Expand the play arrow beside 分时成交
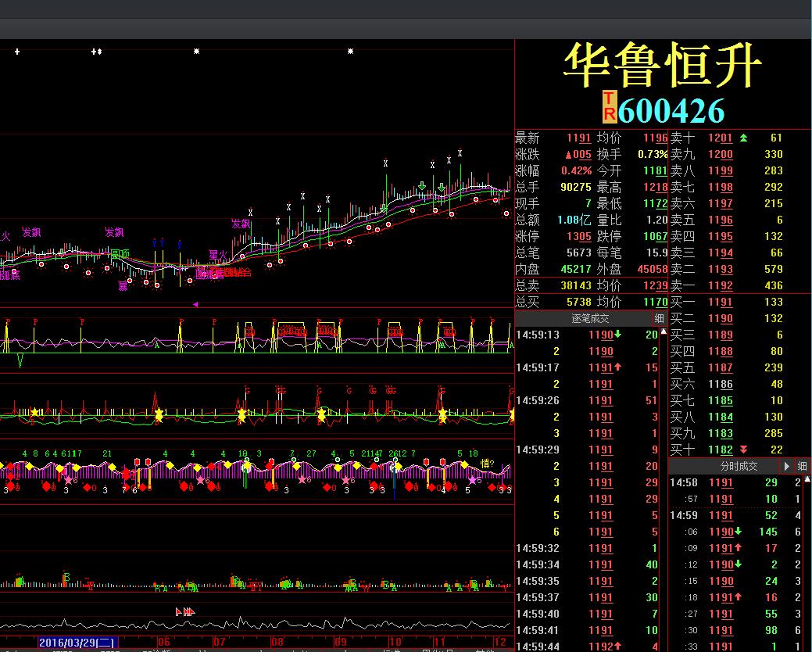 (x=787, y=466)
